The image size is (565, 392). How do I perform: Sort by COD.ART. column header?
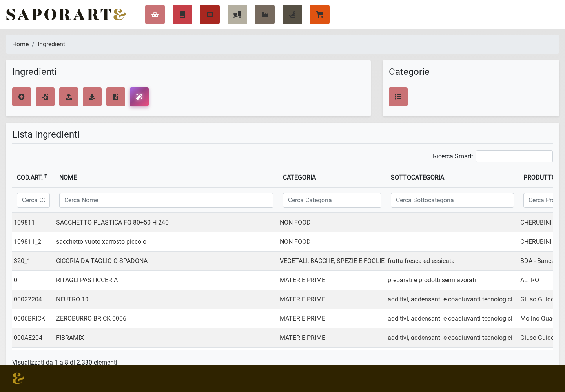(33, 178)
